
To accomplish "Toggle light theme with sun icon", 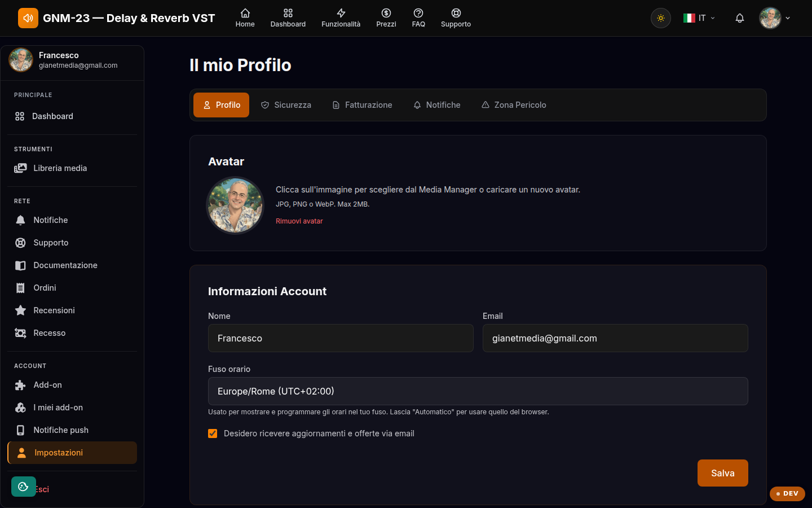I will (x=661, y=18).
